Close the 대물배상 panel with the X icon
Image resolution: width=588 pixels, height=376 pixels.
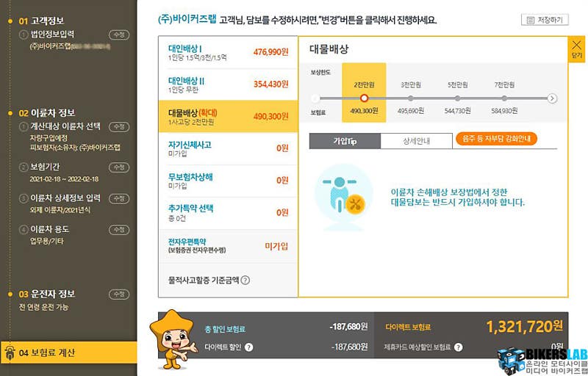point(577,48)
